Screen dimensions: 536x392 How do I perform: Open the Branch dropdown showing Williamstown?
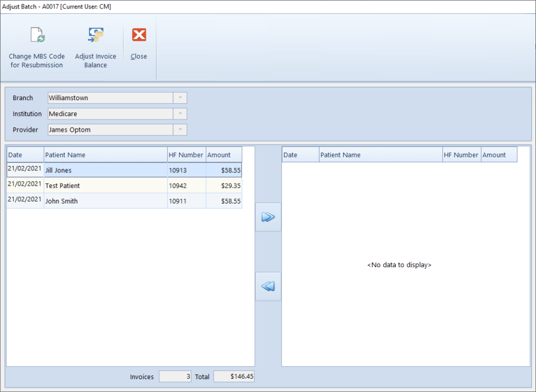click(180, 97)
